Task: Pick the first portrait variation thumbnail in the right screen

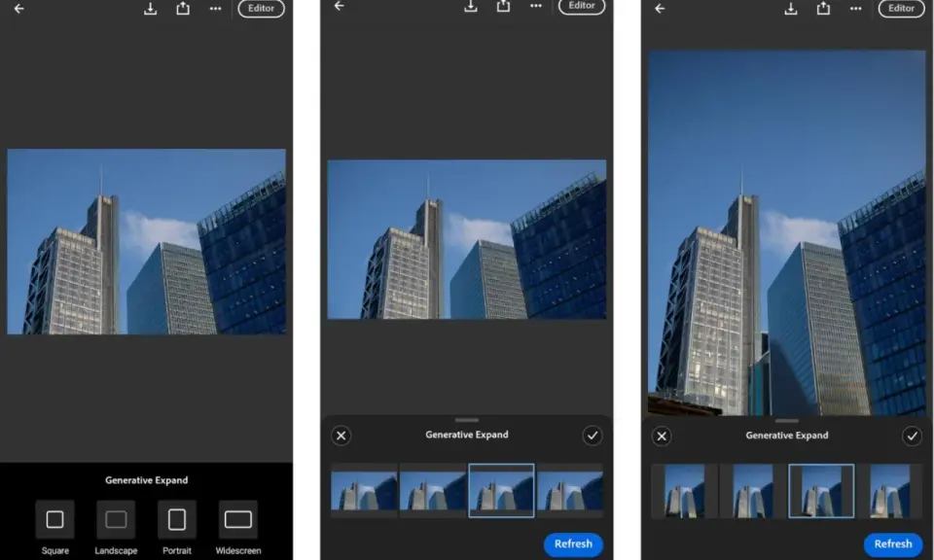Action: tap(684, 492)
